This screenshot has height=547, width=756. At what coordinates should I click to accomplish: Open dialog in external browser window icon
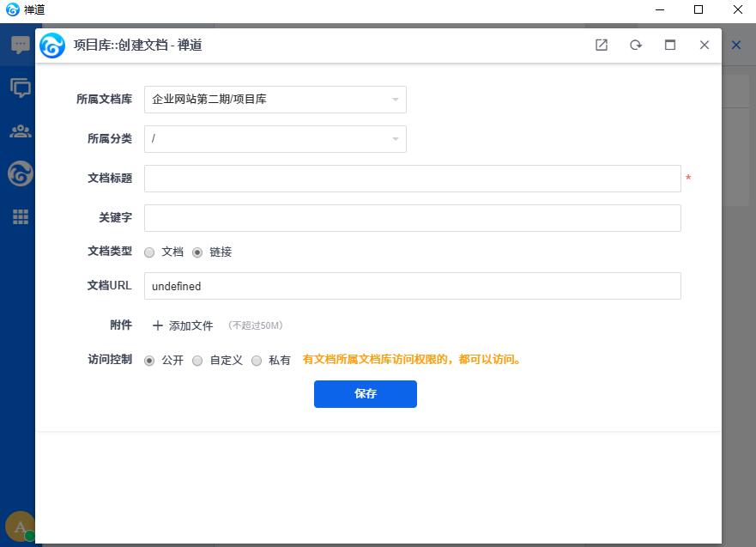[x=602, y=46]
